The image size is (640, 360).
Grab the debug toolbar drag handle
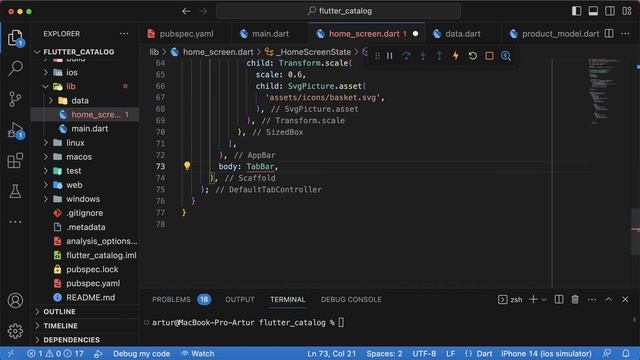377,56
